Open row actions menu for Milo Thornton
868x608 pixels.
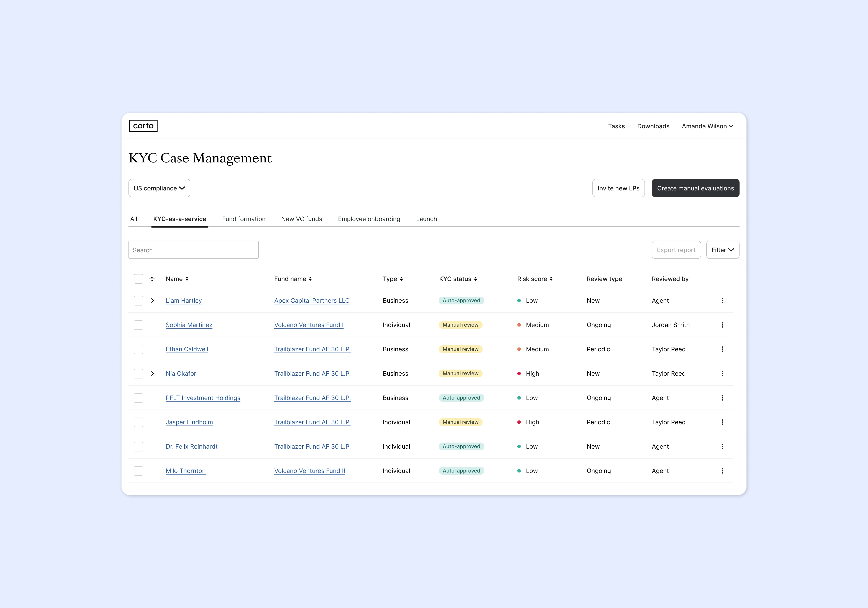[x=722, y=471]
